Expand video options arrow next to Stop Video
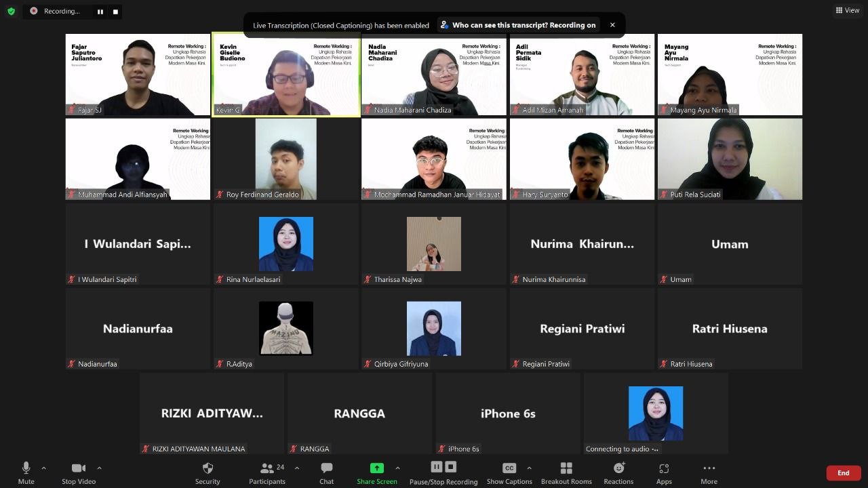 pos(99,468)
